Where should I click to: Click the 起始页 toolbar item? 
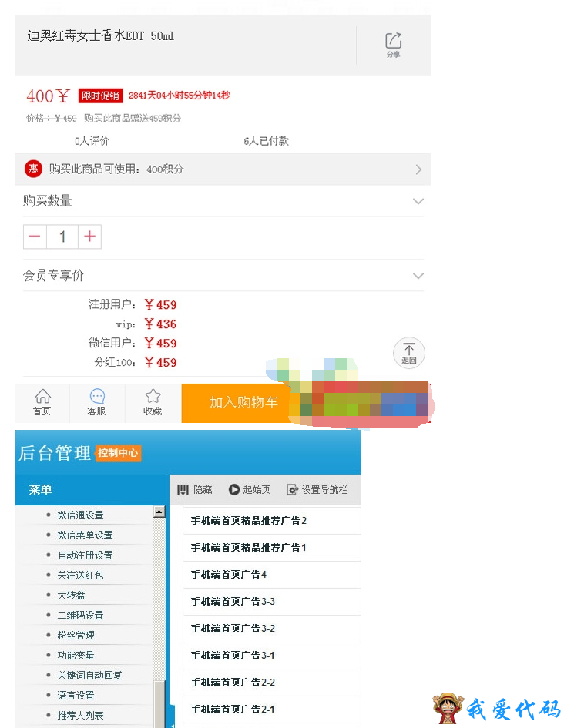250,489
